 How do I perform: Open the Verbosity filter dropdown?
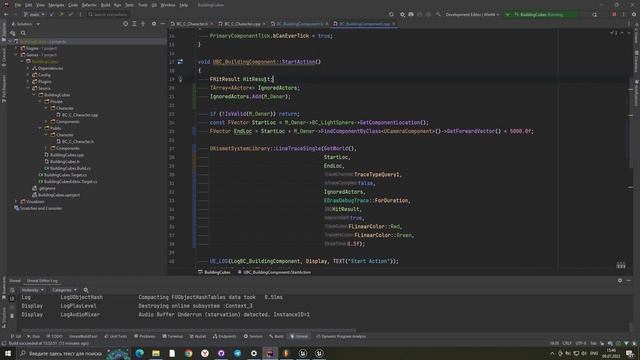click(32, 290)
